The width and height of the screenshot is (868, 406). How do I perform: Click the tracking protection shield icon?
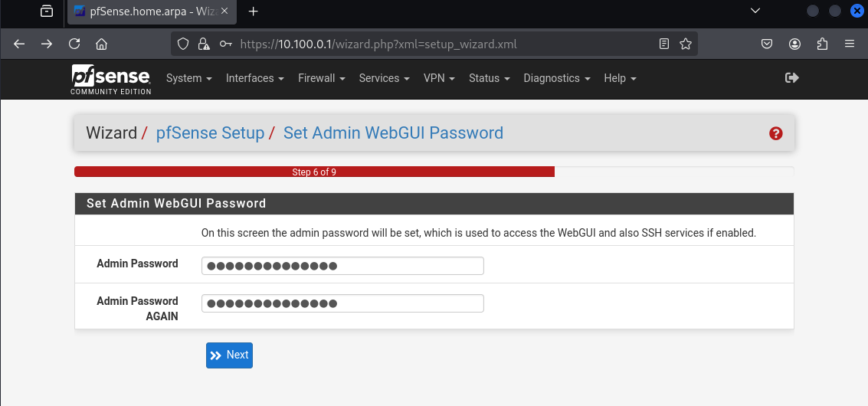click(183, 44)
